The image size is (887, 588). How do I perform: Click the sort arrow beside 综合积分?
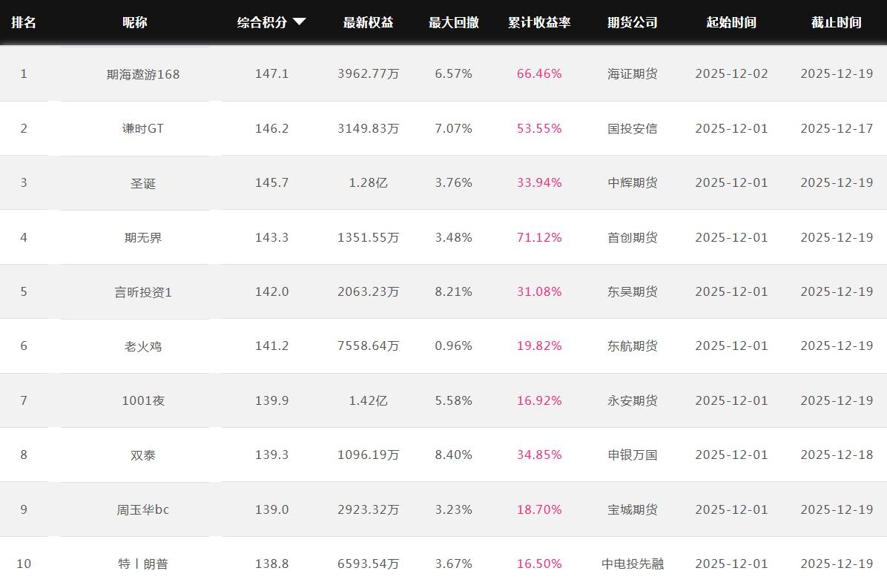click(300, 22)
